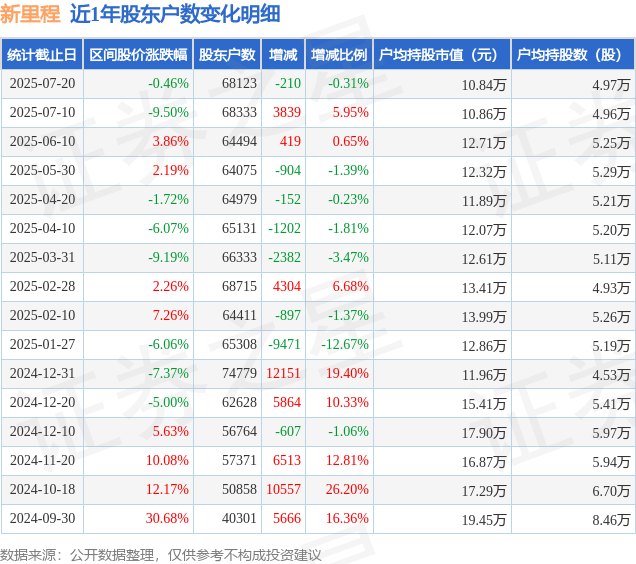Select the date cell 2024-10-18

43,489
